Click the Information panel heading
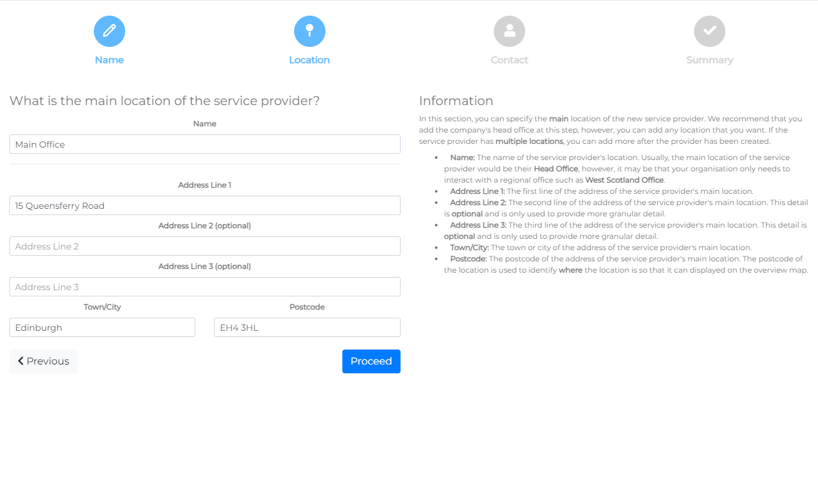Viewport: 818px width, 504px height. [x=456, y=101]
